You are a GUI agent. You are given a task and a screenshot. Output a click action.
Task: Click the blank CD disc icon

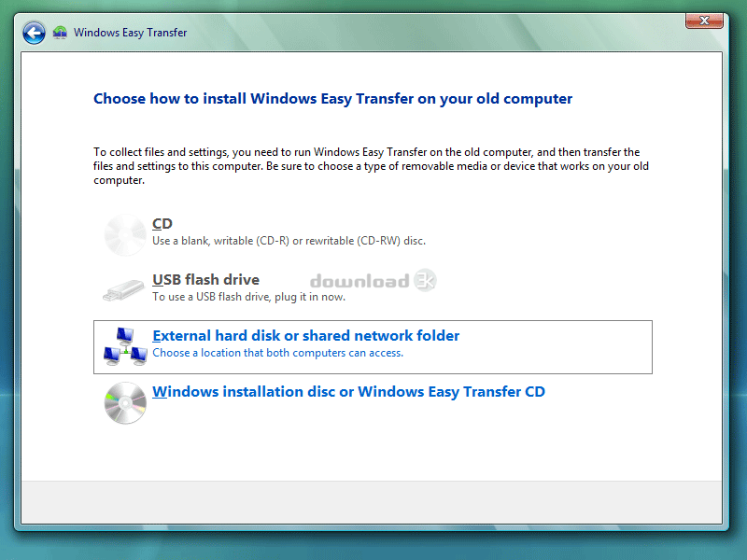click(x=125, y=235)
